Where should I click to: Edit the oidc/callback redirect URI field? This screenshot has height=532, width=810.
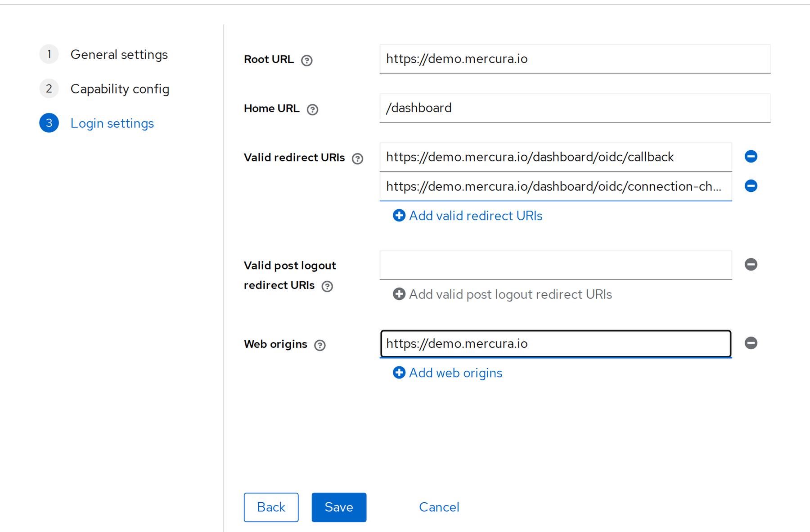coord(556,157)
